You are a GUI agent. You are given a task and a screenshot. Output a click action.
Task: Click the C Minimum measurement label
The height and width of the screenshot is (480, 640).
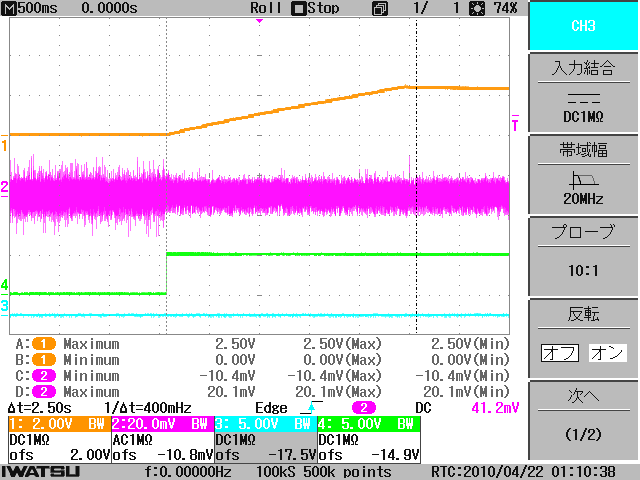[x=91, y=376]
